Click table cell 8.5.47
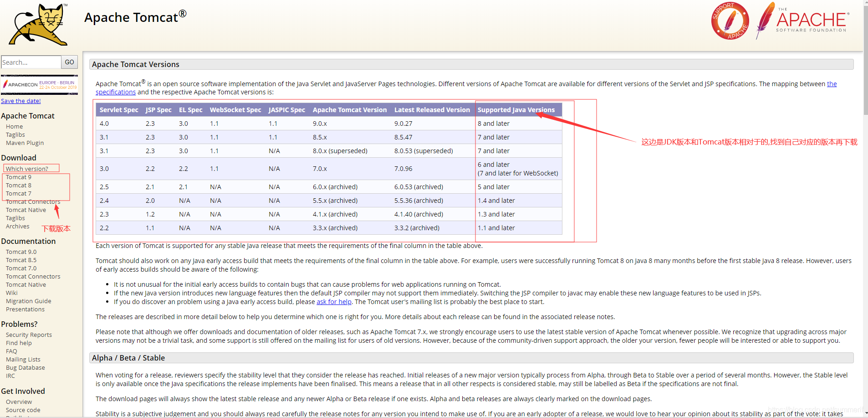Viewport: 868px width, 418px height. coord(403,137)
